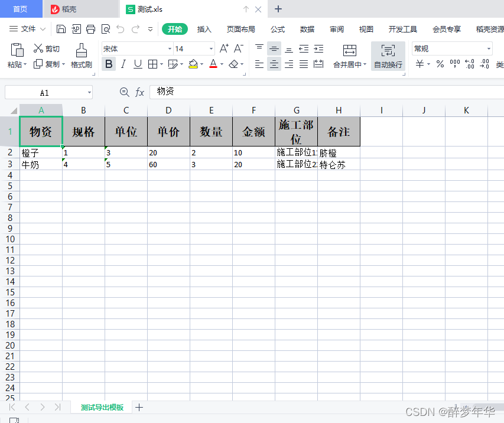Image resolution: width=504 pixels, height=423 pixels.
Task: Apply percent style format
Action: point(440,64)
